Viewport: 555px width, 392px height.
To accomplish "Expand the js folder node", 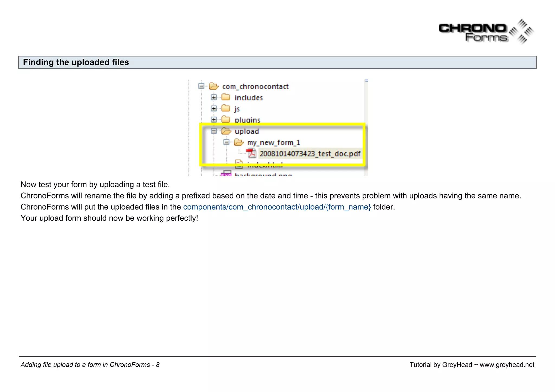I will (x=214, y=109).
